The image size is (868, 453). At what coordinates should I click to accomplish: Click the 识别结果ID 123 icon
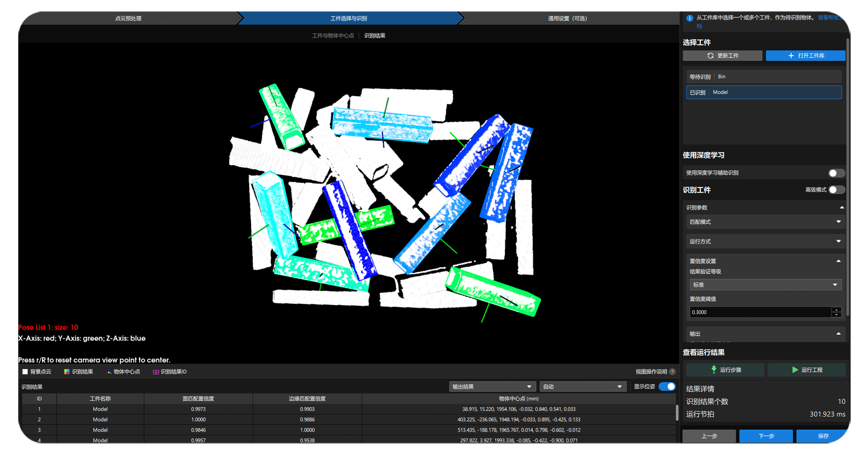pos(155,372)
